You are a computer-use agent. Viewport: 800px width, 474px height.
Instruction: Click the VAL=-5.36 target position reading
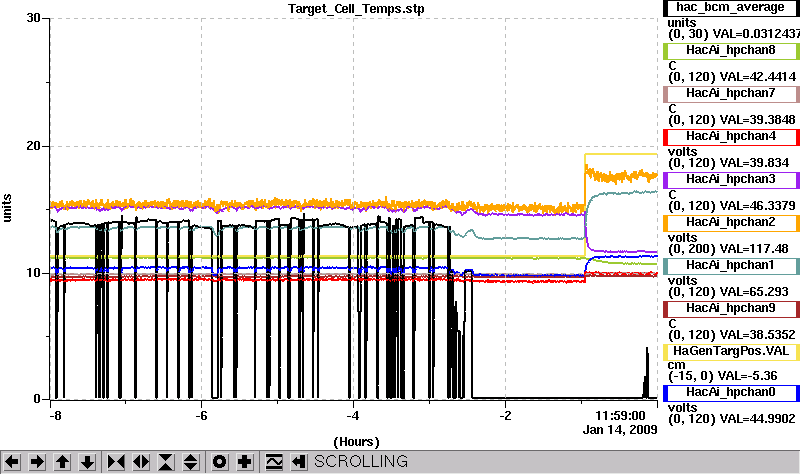(x=747, y=376)
